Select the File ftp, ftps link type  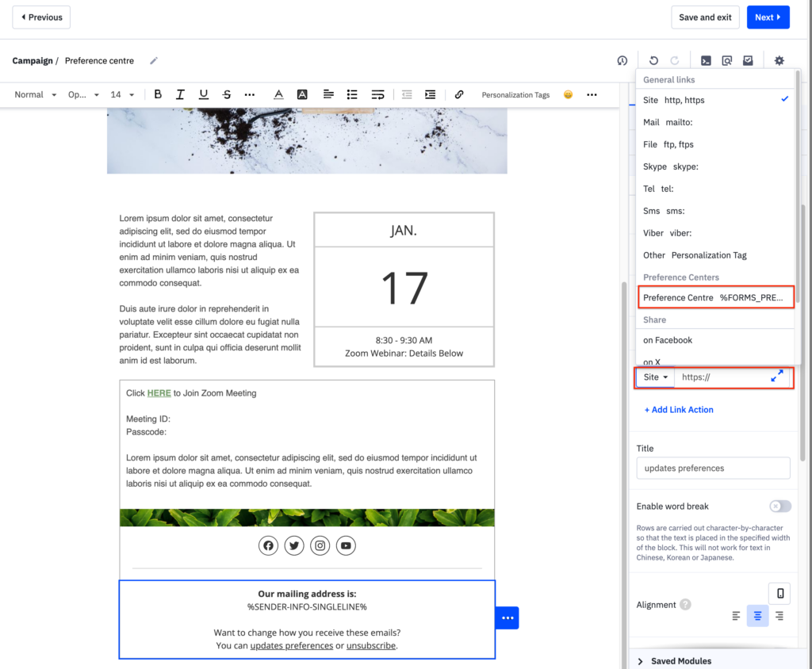pos(714,144)
